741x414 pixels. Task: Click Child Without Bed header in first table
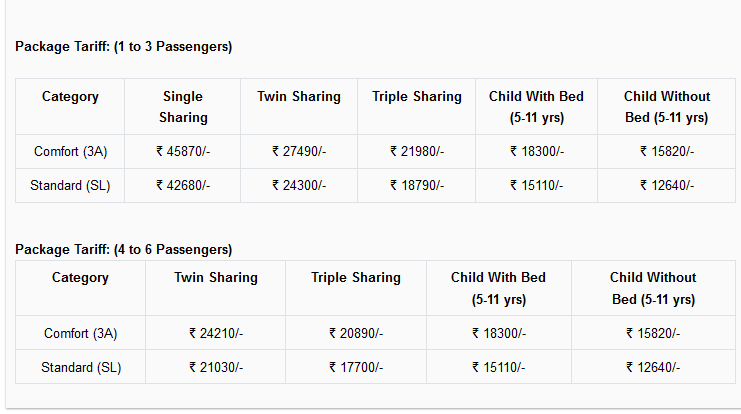[x=667, y=107]
